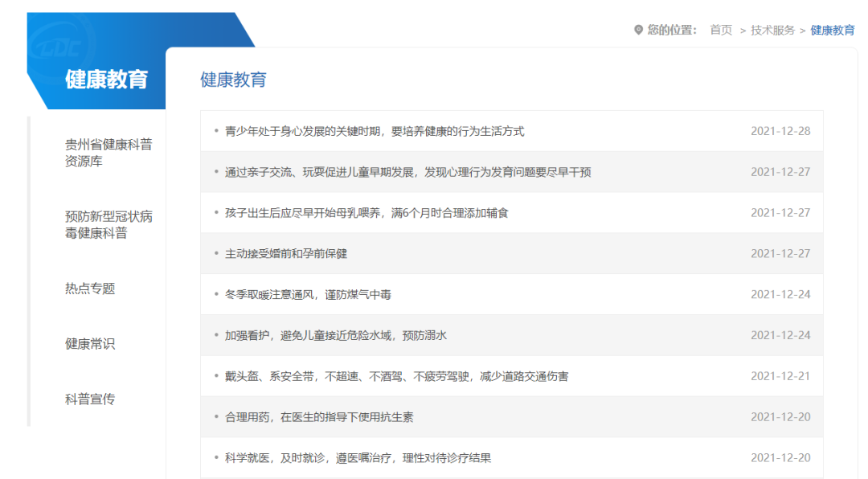868x479 pixels.
Task: Open 科学就医，及时就诊 article
Action: [358, 458]
